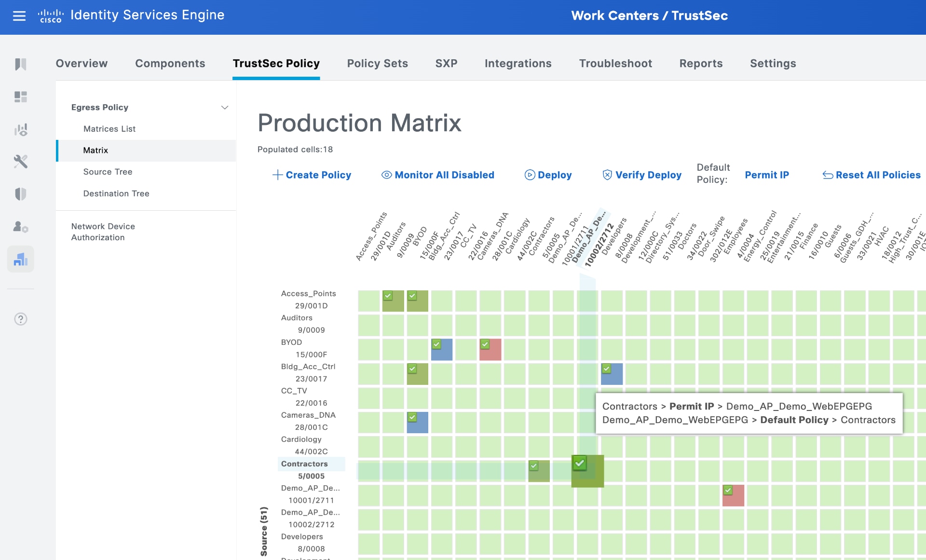This screenshot has width=926, height=560.
Task: Click Reset All Policies link
Action: pos(872,175)
